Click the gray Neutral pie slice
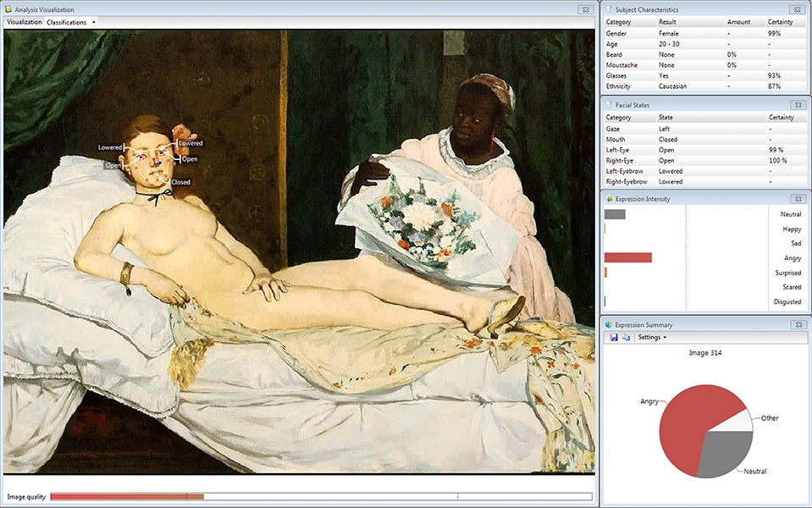Viewport: 812px width, 508px height. point(727,453)
